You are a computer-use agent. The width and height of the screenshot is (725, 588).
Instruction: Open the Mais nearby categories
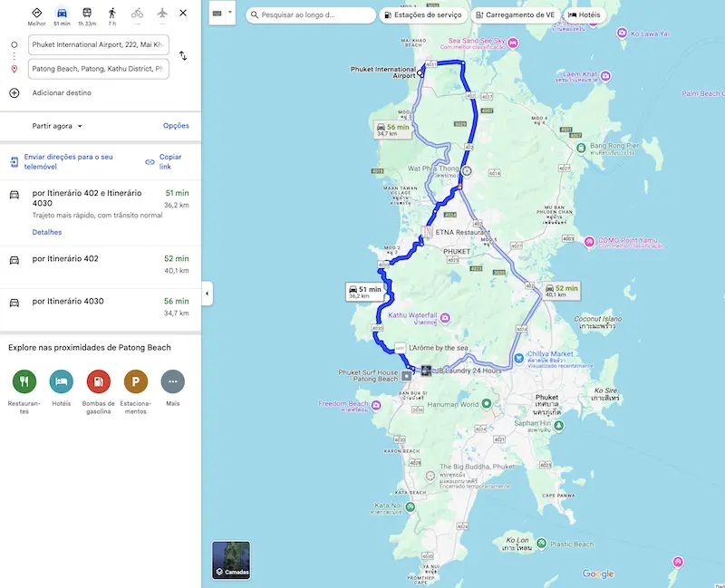pyautogui.click(x=173, y=381)
